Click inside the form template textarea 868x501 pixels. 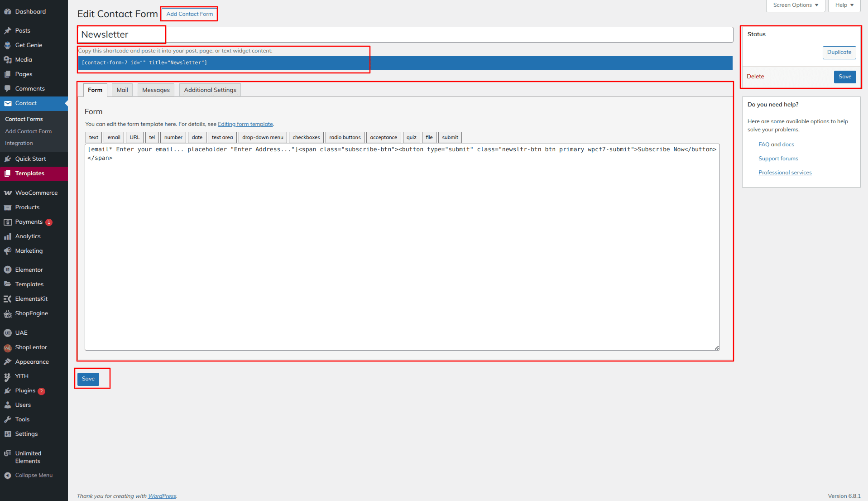coord(402,247)
